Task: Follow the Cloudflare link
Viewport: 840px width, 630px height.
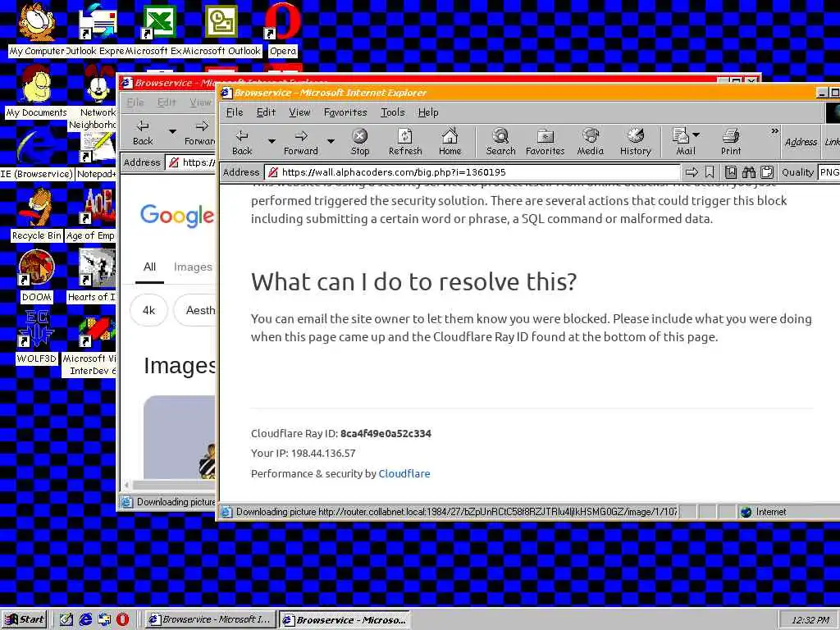Action: tap(404, 473)
